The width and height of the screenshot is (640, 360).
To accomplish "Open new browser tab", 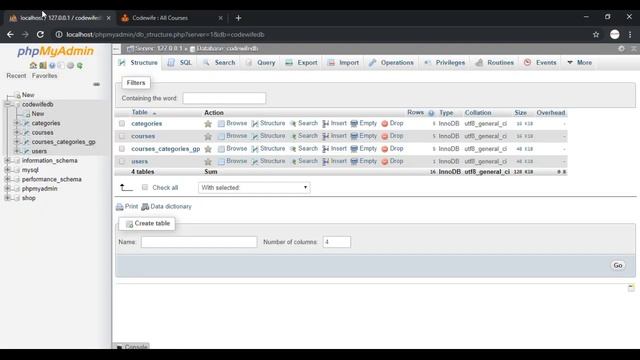I will coord(238,18).
